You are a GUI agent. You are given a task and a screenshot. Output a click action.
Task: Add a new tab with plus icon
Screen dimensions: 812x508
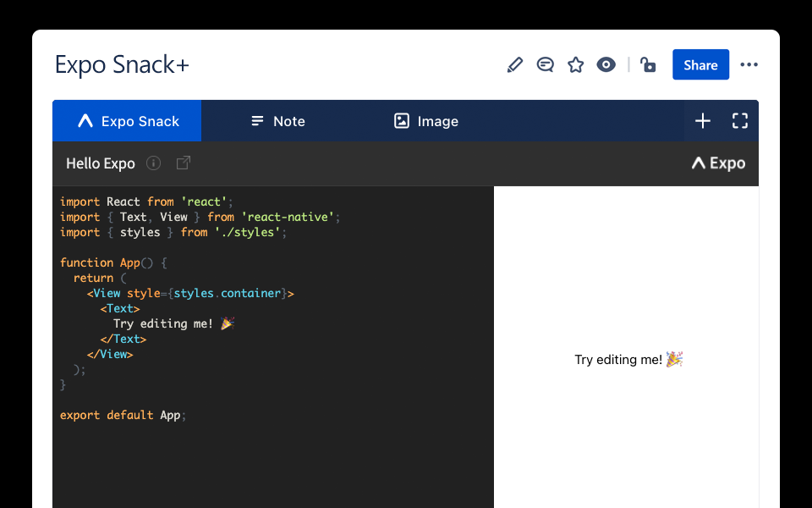(703, 121)
